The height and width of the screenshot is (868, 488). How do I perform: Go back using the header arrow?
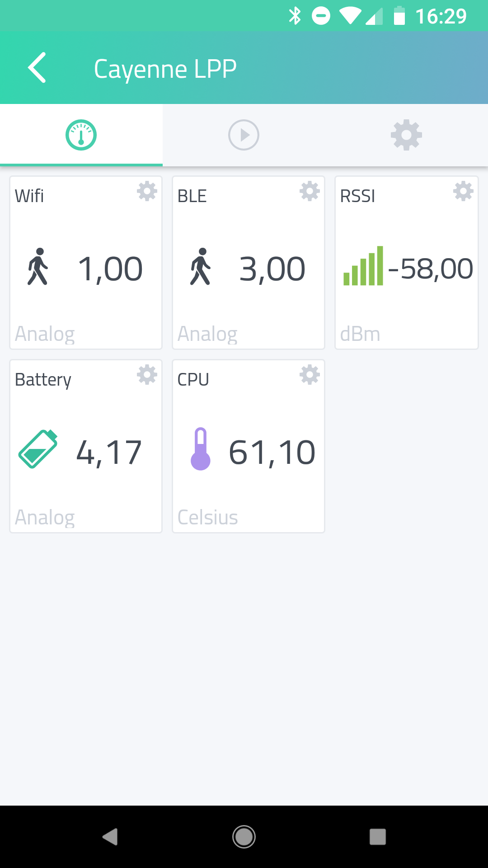(37, 68)
